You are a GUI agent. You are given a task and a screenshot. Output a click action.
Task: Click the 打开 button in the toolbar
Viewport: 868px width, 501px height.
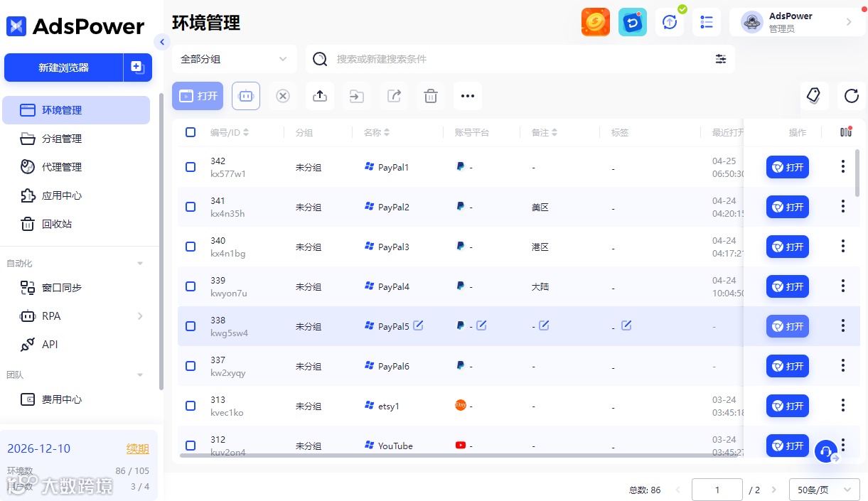click(x=198, y=96)
